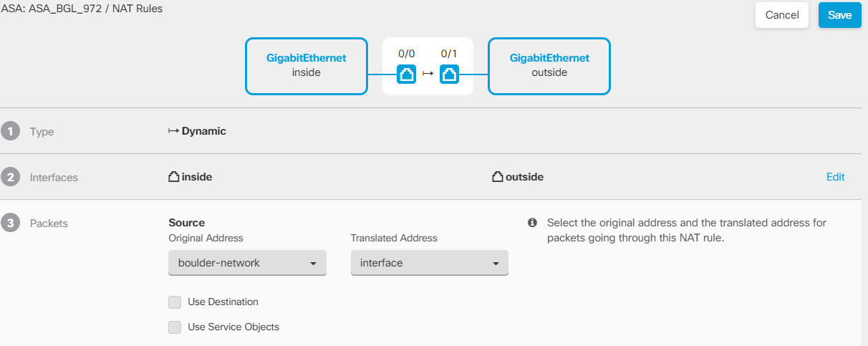Click the dynamic arrow between port icons
The width and height of the screenshot is (868, 346).
[x=428, y=73]
